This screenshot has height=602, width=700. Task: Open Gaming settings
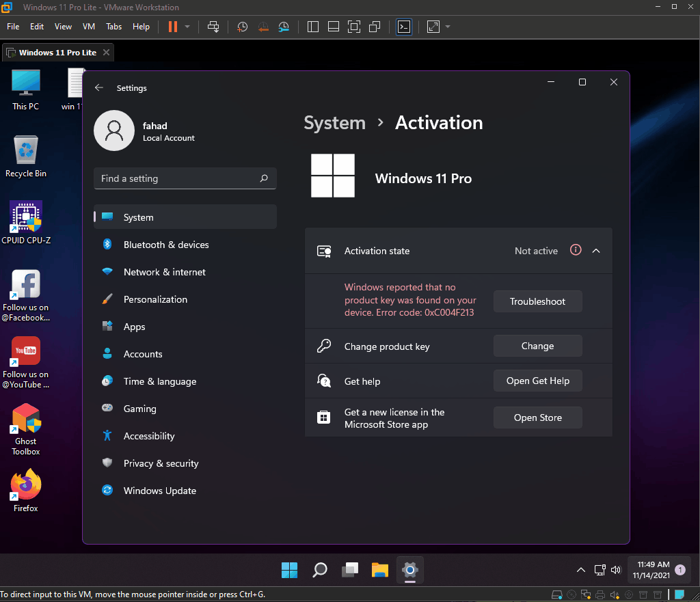click(x=185, y=409)
